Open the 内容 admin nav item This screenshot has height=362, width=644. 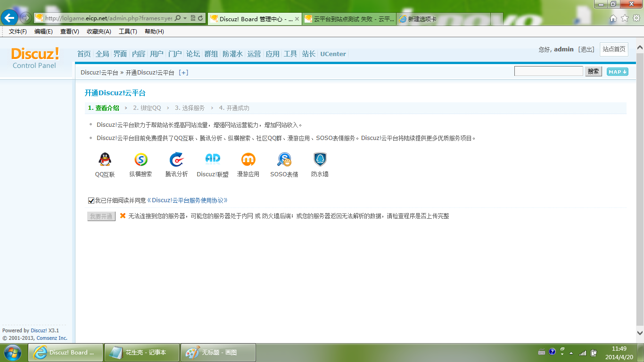click(x=139, y=54)
